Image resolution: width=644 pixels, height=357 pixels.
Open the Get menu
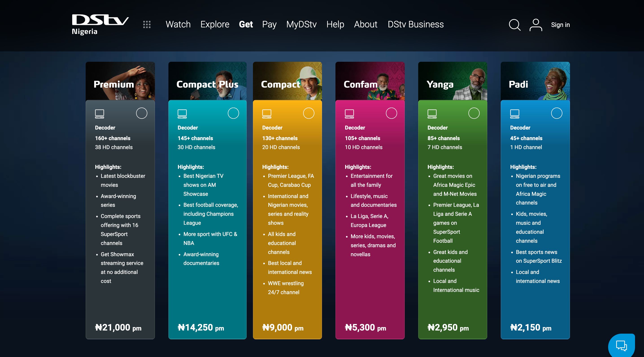click(246, 24)
